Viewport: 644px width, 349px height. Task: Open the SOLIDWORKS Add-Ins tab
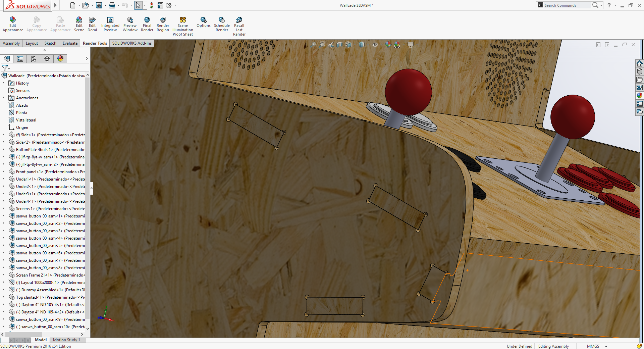coord(132,43)
